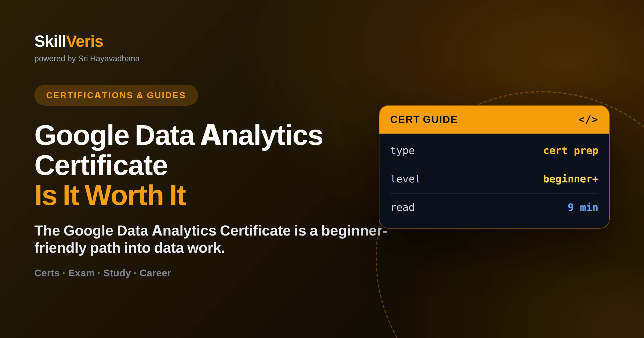The height and width of the screenshot is (338, 644).
Task: Click the 9 min read value
Action: [583, 207]
